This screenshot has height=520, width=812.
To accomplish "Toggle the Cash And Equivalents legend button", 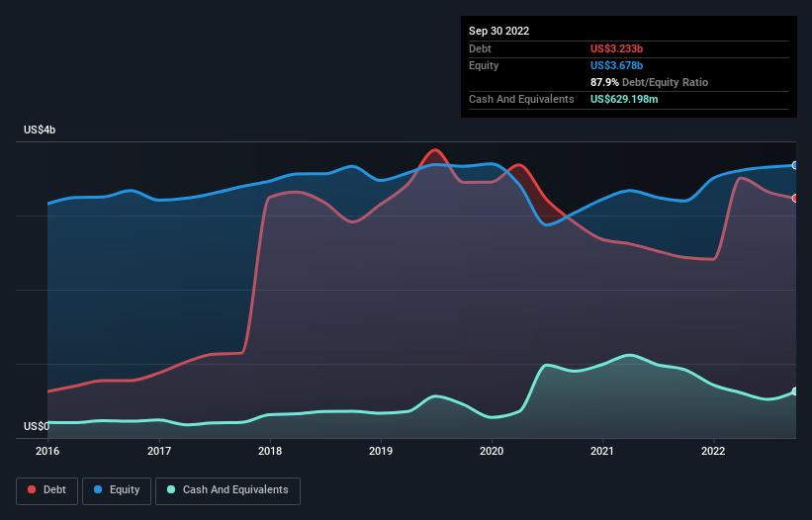I will [227, 490].
